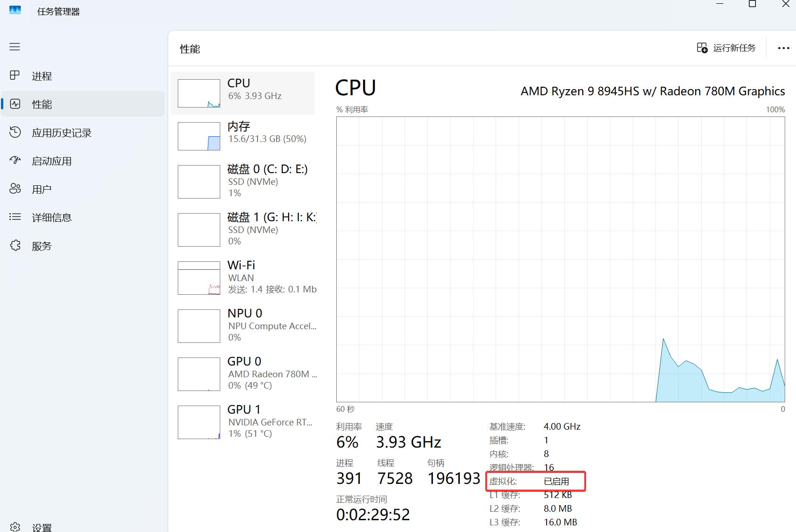Select 磁盘 1 (G: H: I: K:) thumbnail
The width and height of the screenshot is (796, 532).
tap(199, 230)
